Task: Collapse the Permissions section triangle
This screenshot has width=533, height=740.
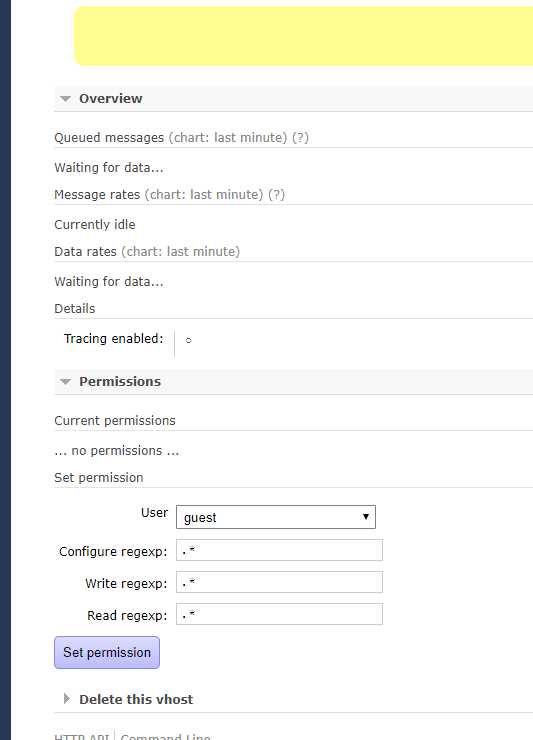Action: pyautogui.click(x=66, y=382)
